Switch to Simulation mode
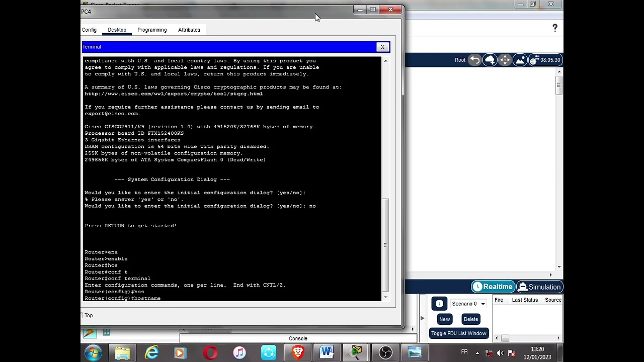This screenshot has width=644, height=362. point(539,287)
